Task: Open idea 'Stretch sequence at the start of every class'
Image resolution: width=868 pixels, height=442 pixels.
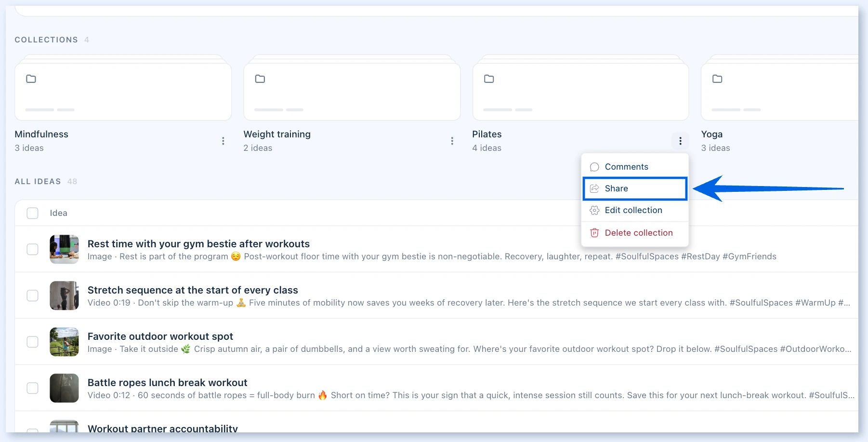Action: [193, 290]
